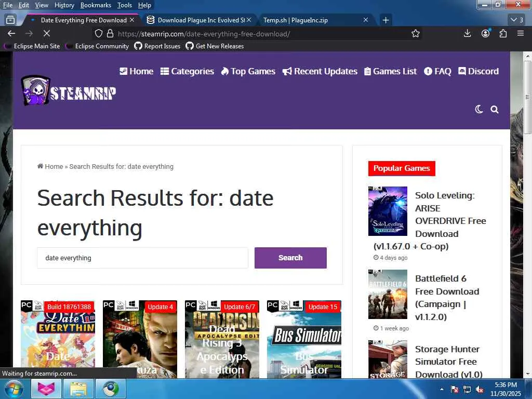Open the browser Downloads panel

[467, 33]
